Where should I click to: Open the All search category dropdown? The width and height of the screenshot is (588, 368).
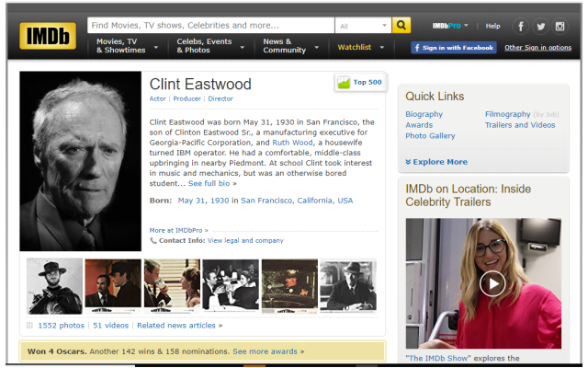click(x=363, y=25)
